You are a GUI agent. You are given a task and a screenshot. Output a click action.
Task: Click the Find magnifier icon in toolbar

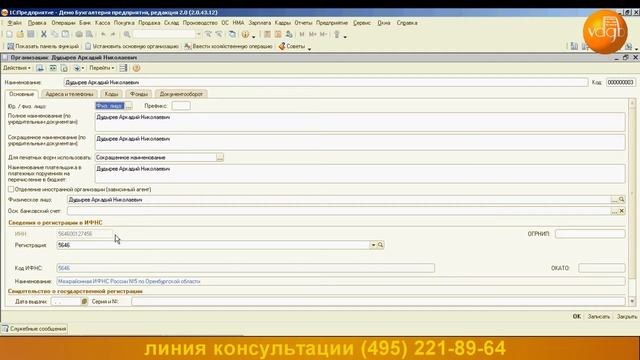[x=127, y=35]
